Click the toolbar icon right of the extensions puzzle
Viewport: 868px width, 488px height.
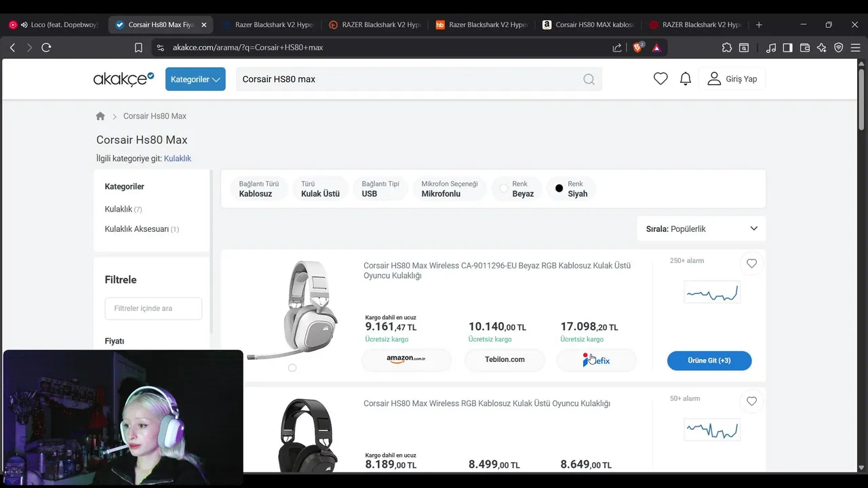click(744, 47)
